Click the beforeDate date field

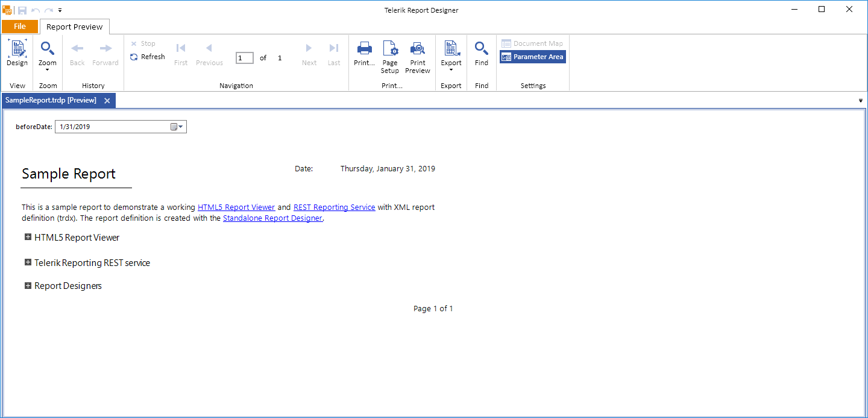121,127
